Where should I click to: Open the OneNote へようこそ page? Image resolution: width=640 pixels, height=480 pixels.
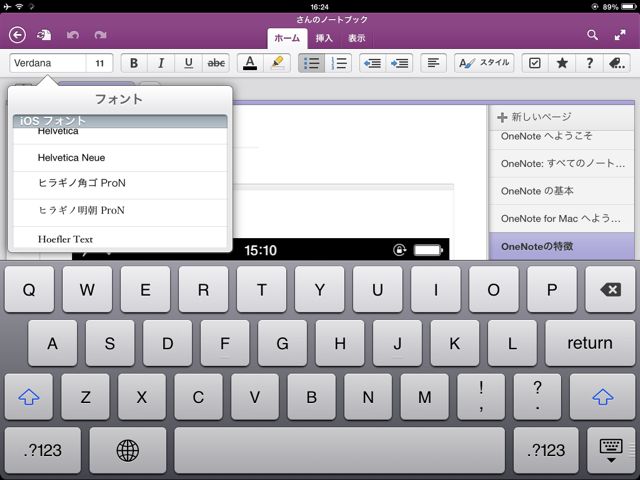pos(562,140)
